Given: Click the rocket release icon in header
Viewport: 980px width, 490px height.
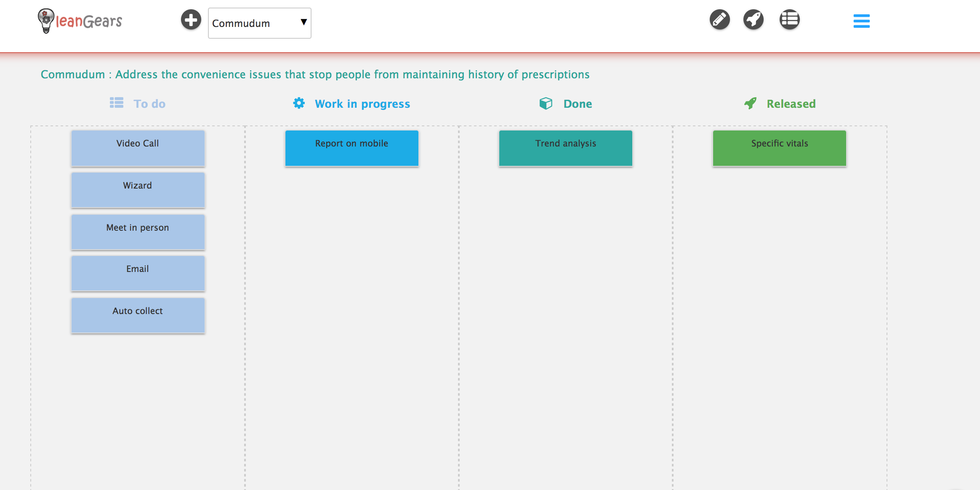Looking at the screenshot, I should pos(753,20).
